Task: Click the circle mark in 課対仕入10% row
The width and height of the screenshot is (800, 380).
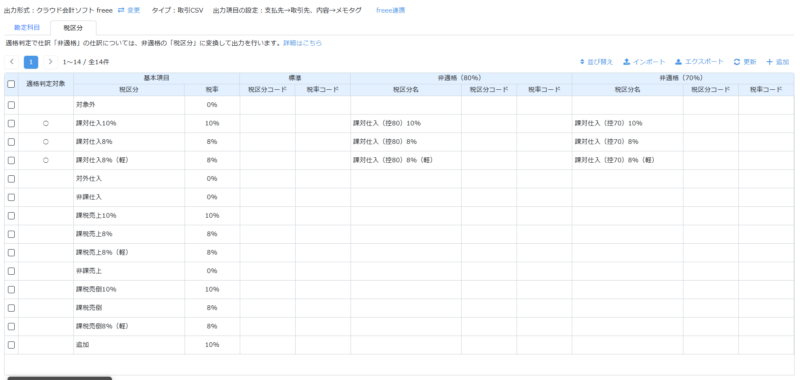Action: click(46, 123)
